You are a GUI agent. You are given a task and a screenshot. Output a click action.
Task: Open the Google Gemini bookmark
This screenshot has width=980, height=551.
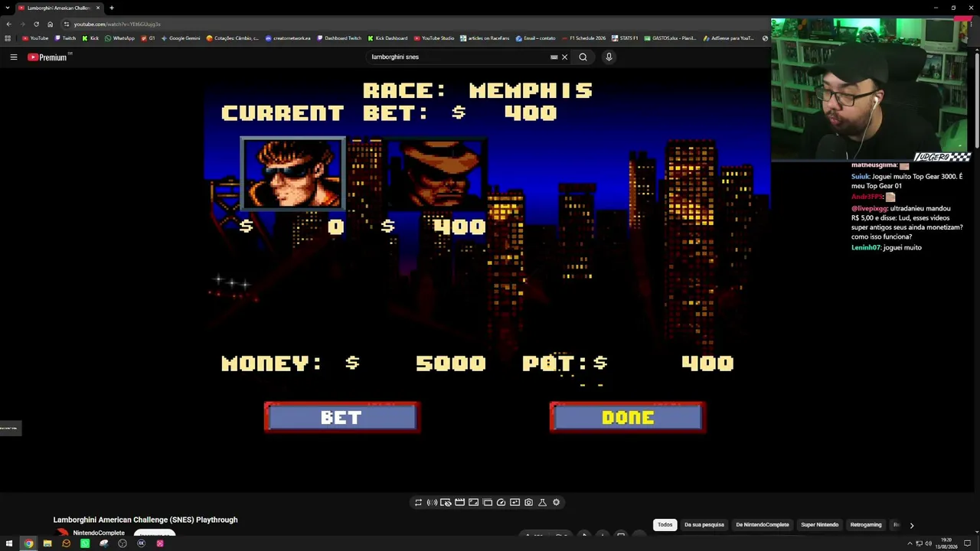(x=181, y=37)
